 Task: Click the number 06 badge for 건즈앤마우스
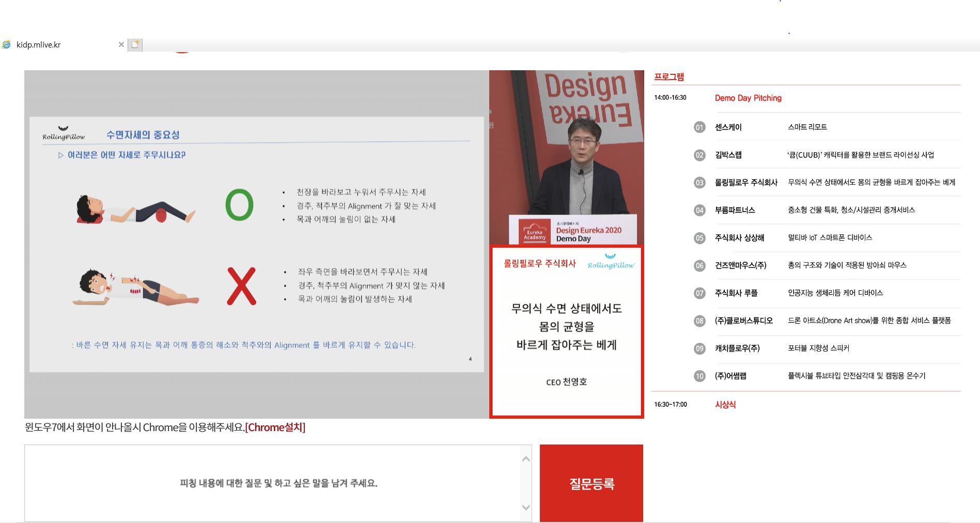[699, 265]
